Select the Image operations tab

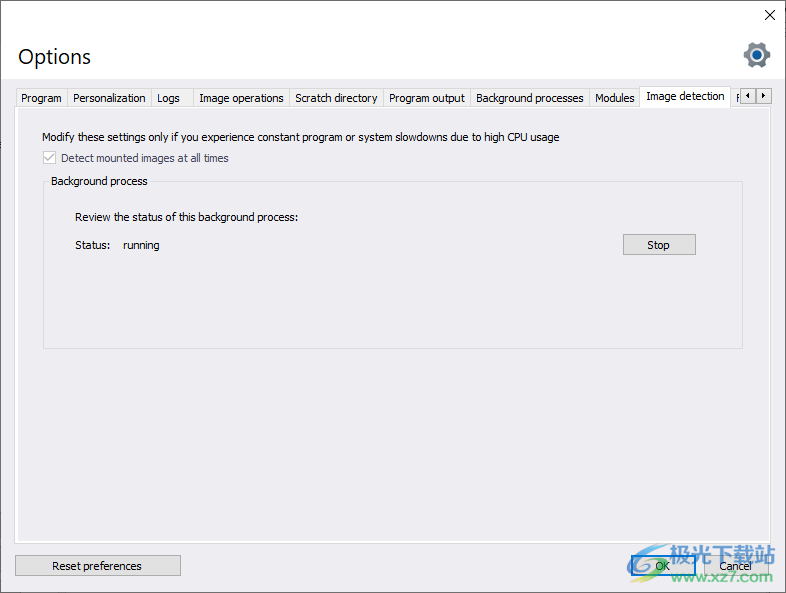point(241,98)
